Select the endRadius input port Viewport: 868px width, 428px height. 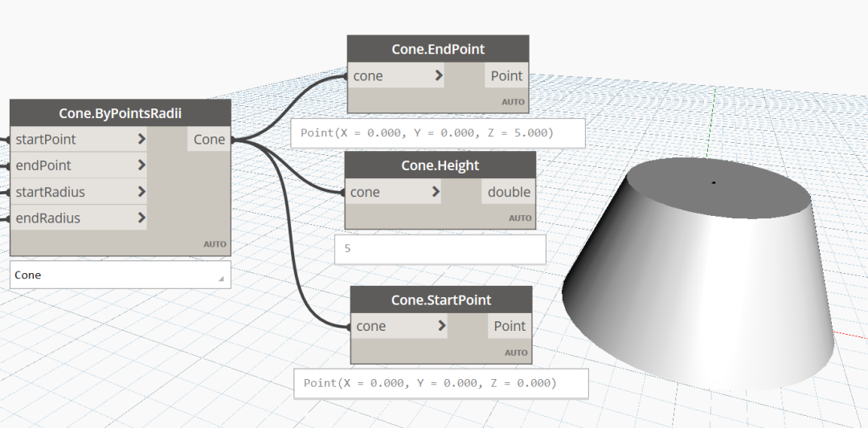[79, 218]
